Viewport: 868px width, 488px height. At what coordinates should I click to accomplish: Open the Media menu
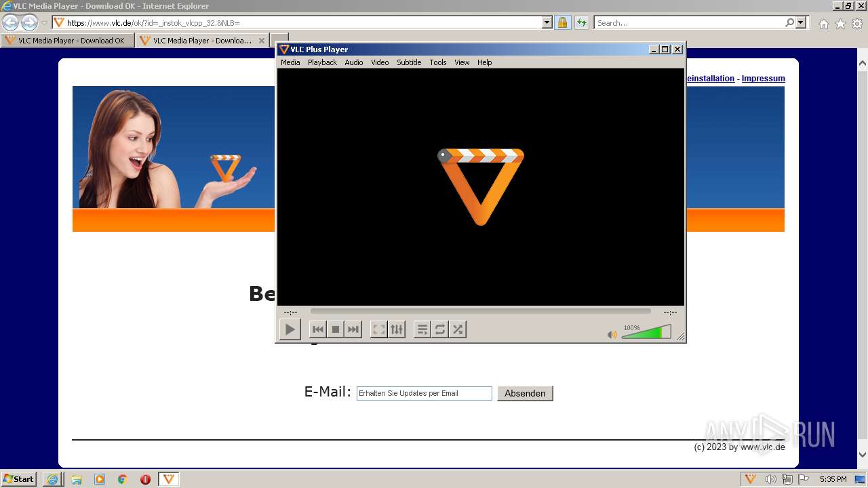click(x=290, y=62)
